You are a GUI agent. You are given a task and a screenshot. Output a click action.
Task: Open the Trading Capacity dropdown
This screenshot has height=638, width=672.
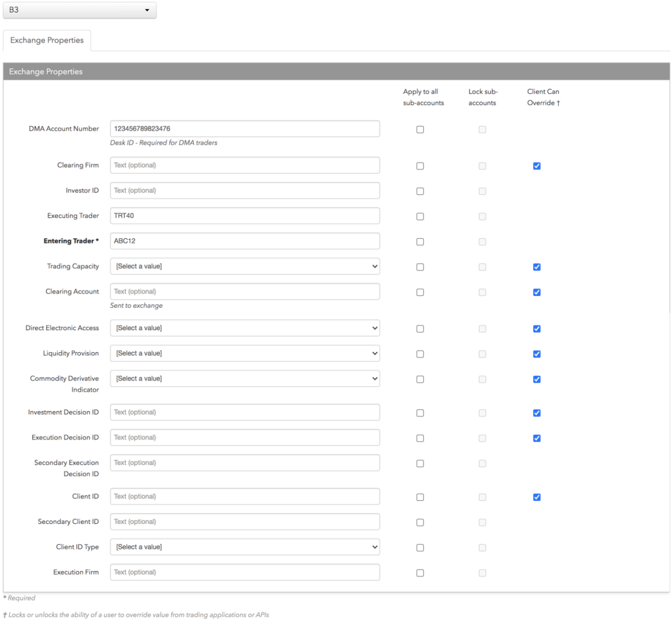(244, 266)
